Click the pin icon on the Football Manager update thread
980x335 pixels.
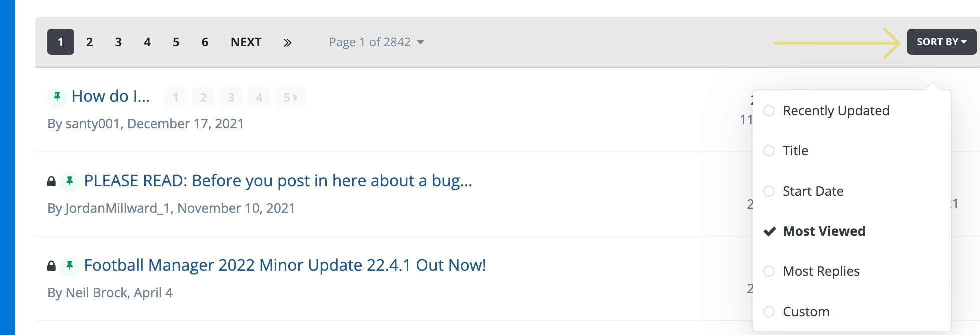[69, 265]
